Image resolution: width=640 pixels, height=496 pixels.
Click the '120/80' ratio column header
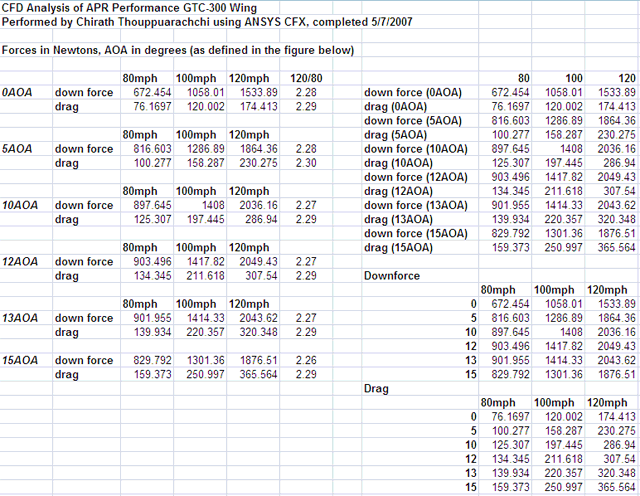coord(306,77)
